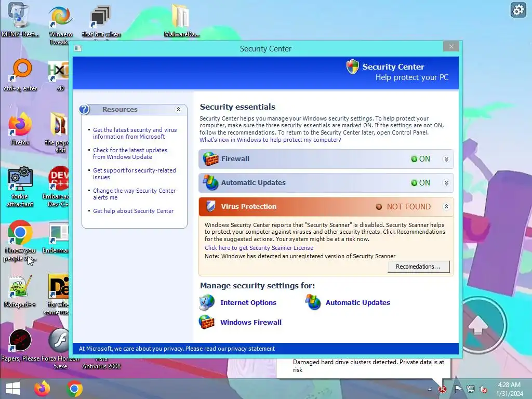Viewport: 532px width, 399px height.
Task: Click the muted volume tray icon
Action: click(483, 389)
